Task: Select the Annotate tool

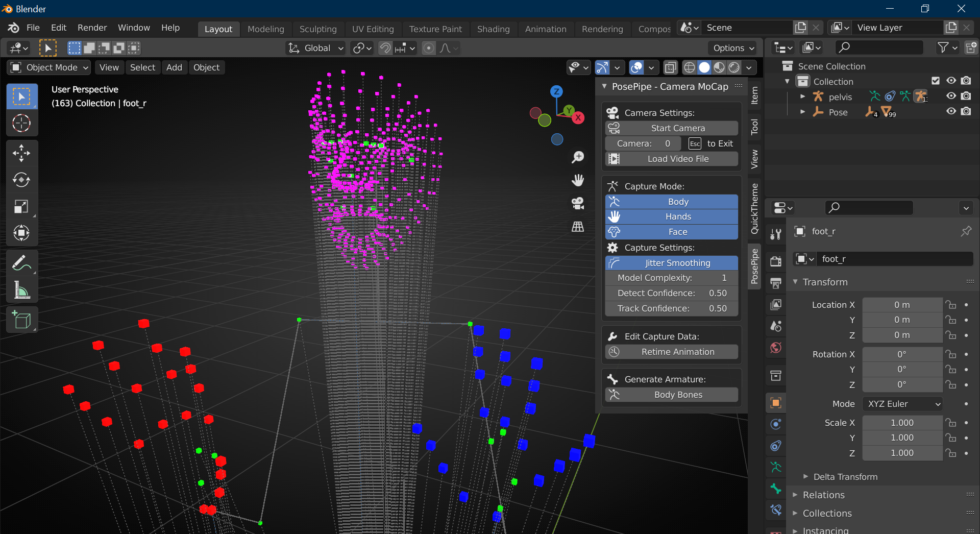Action: pos(21,263)
